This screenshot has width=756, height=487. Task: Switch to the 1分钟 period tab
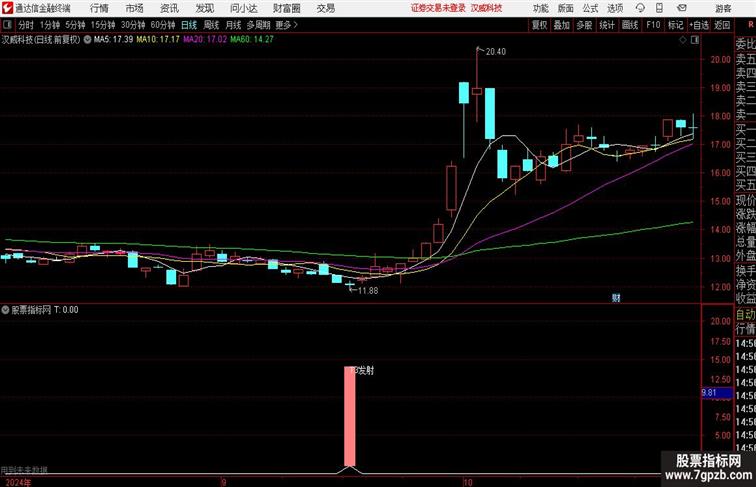pyautogui.click(x=50, y=25)
